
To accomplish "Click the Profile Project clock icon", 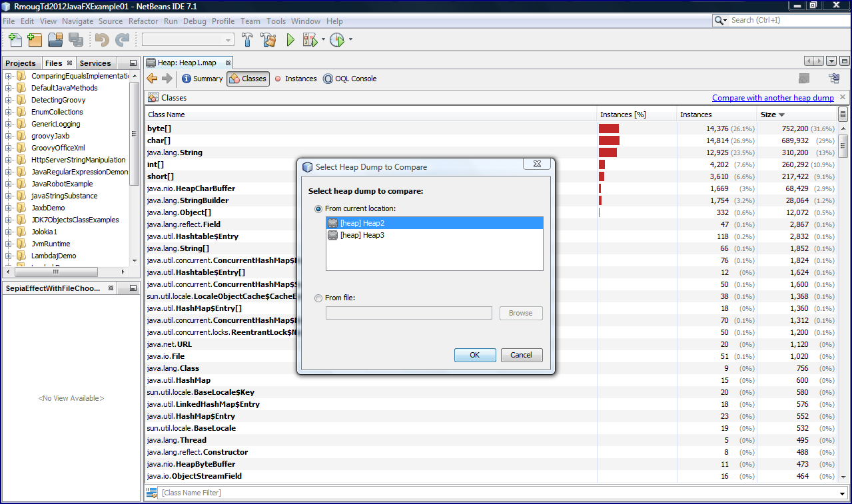I will click(x=337, y=40).
